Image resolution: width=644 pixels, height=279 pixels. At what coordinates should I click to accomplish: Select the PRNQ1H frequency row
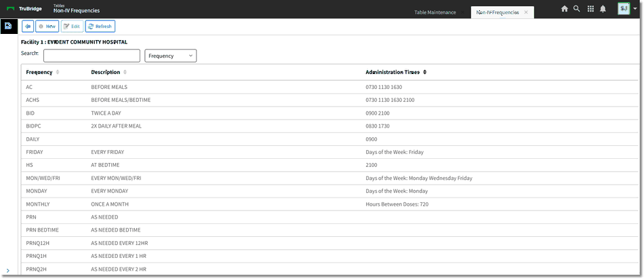330,256
